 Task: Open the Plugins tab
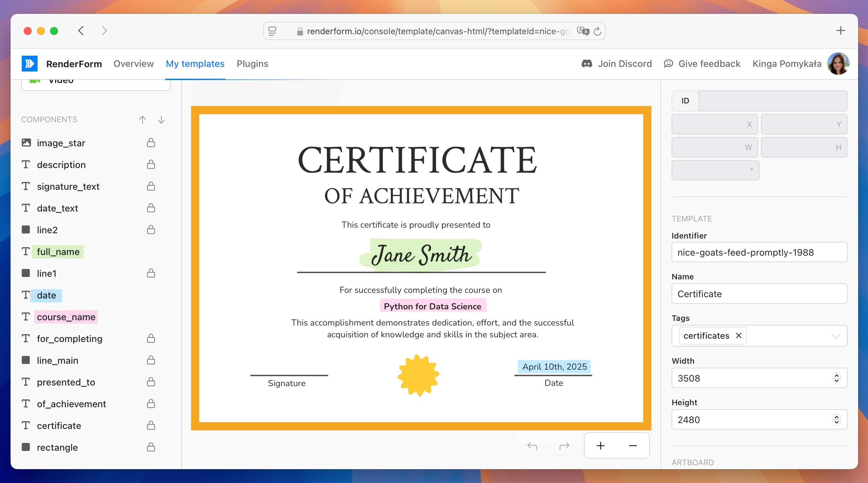click(252, 64)
